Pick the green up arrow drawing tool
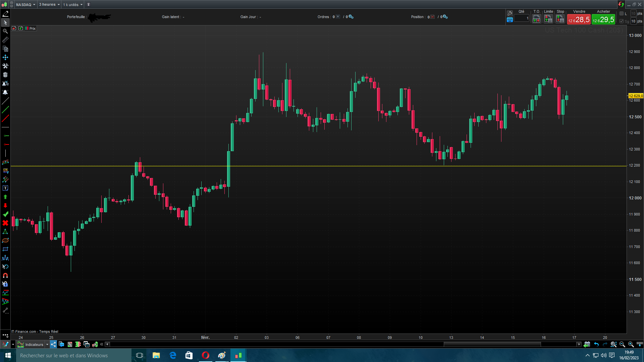The height and width of the screenshot is (362, 644). tap(5, 197)
